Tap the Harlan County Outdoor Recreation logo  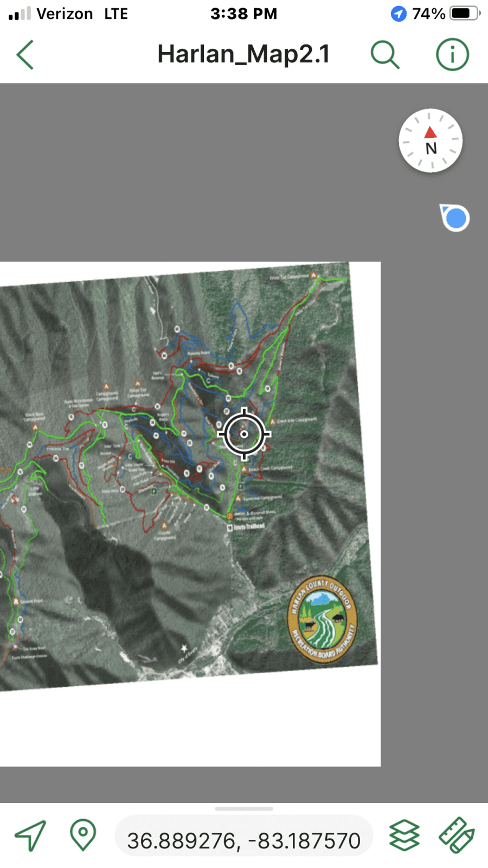pyautogui.click(x=323, y=620)
